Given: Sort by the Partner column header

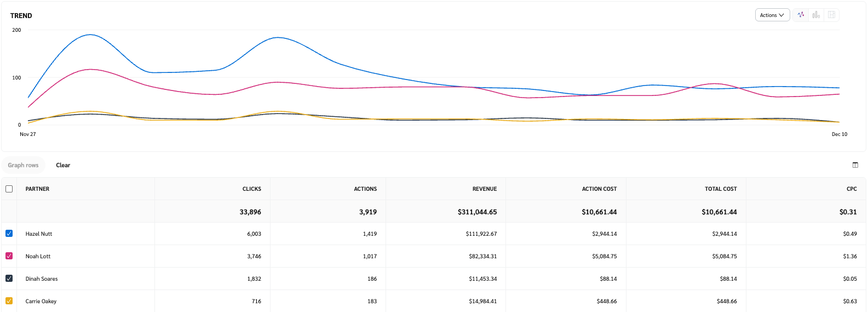Looking at the screenshot, I should tap(37, 189).
